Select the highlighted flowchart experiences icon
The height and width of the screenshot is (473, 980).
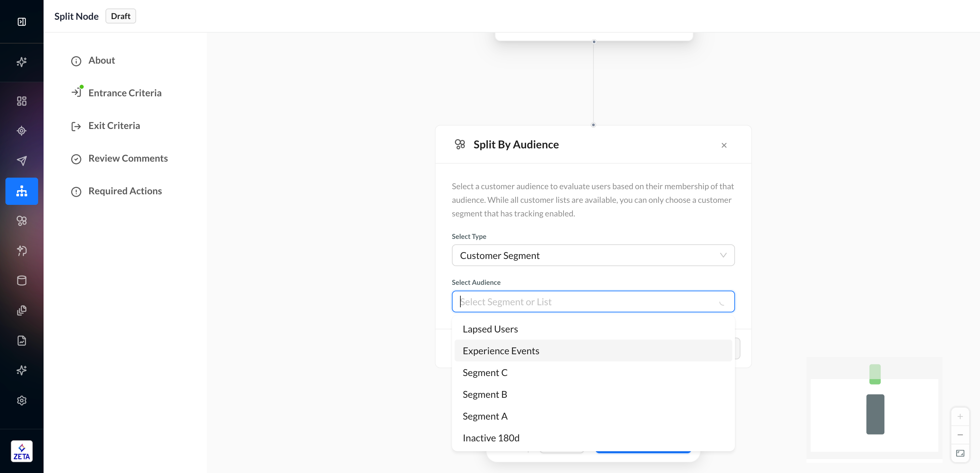[x=22, y=191]
